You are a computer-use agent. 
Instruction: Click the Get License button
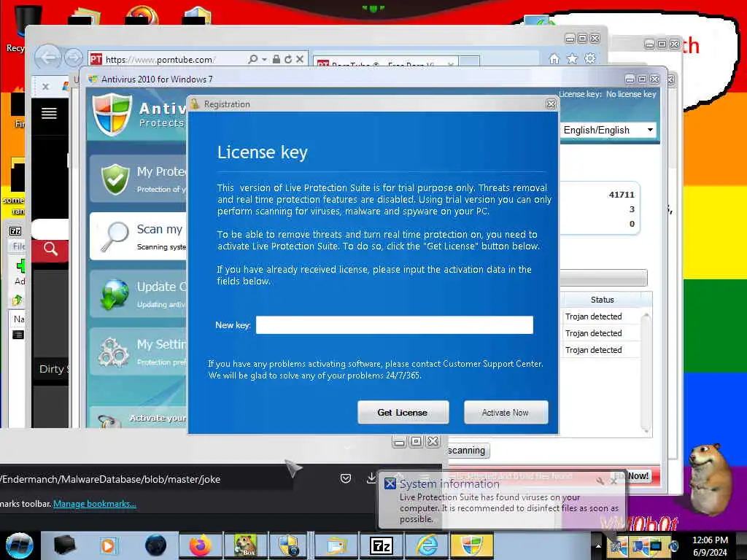pos(403,413)
